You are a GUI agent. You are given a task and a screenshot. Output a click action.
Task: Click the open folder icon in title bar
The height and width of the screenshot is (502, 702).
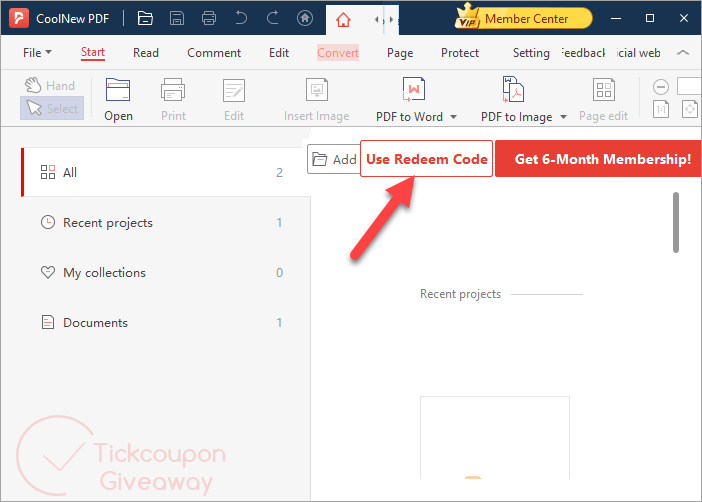click(145, 18)
